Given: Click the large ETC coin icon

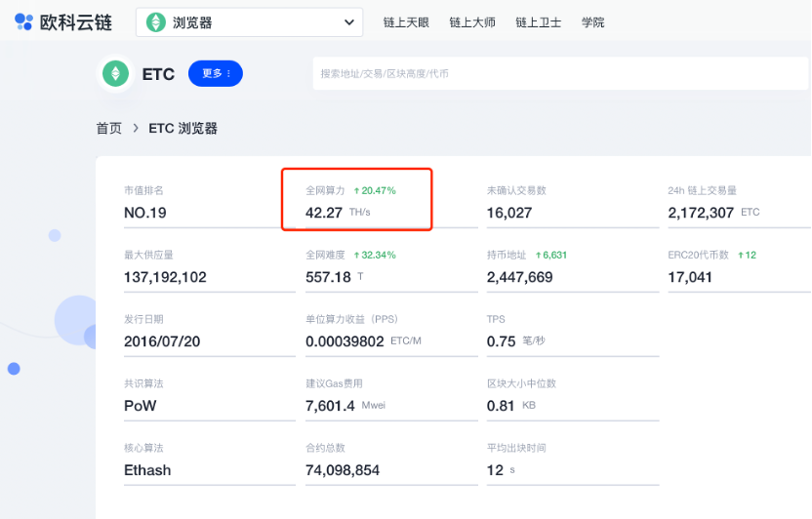Looking at the screenshot, I should point(115,73).
